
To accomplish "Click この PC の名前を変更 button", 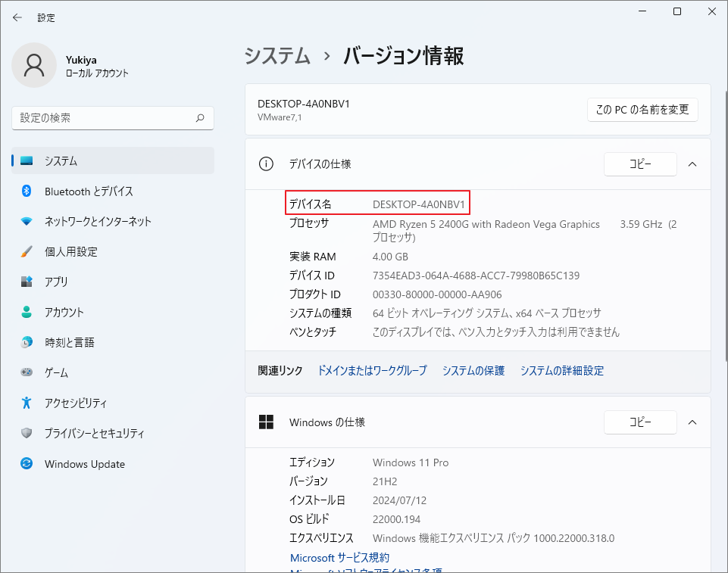I will [642, 110].
